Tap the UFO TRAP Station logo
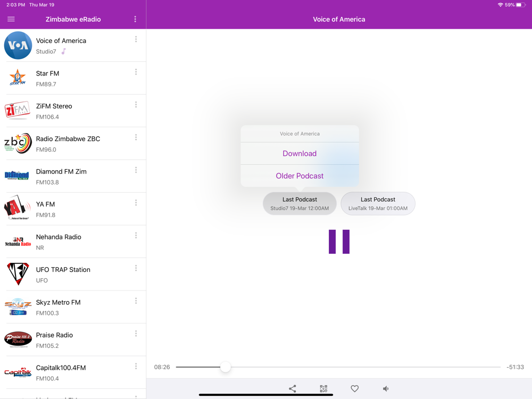532x399 pixels. tap(18, 273)
